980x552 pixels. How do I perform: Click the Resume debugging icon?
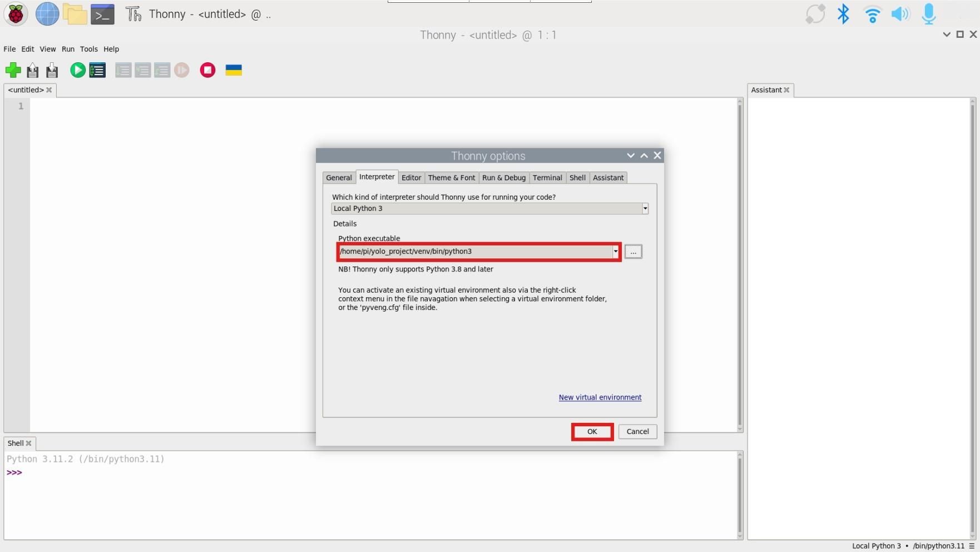pos(182,70)
